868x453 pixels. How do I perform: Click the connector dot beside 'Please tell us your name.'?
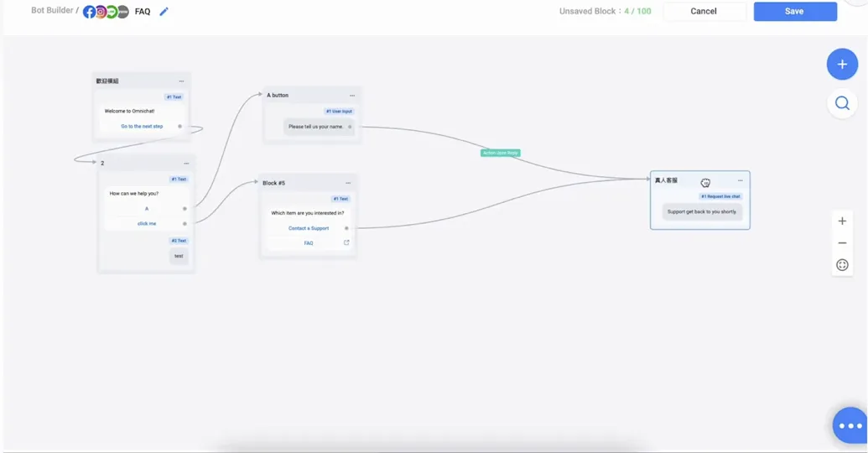pos(350,127)
